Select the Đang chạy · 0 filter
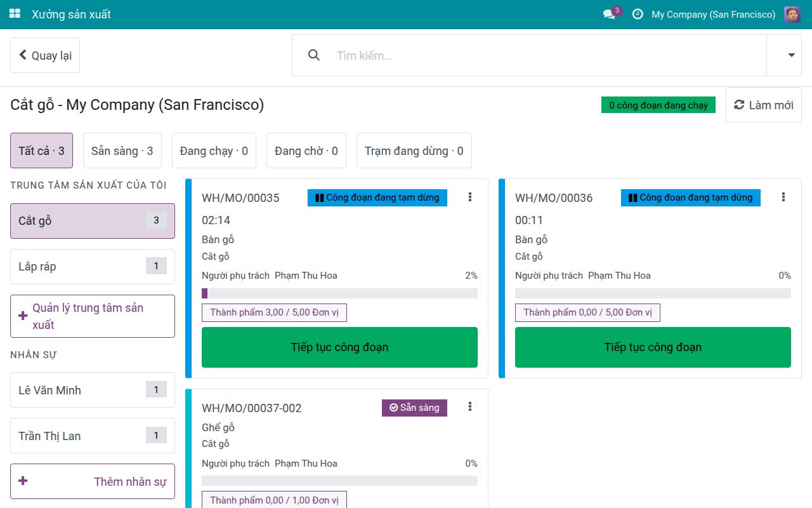The width and height of the screenshot is (812, 508). 214,150
